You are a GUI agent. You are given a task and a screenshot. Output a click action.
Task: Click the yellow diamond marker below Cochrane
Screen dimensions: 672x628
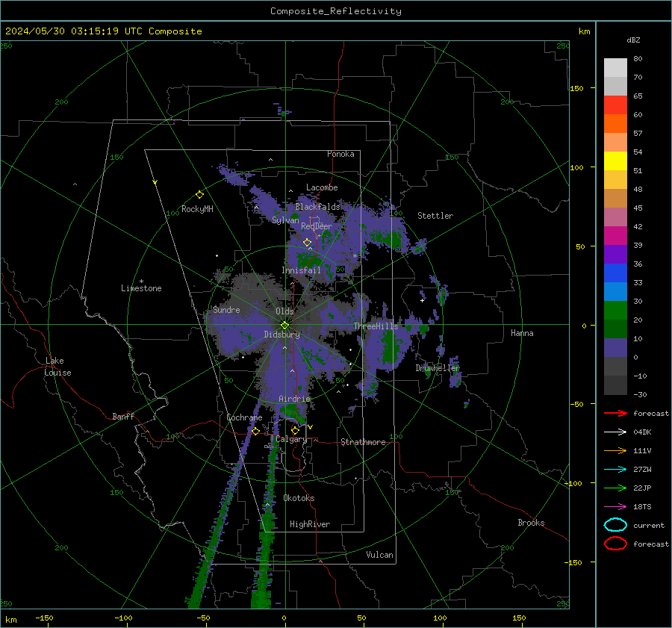255,431
